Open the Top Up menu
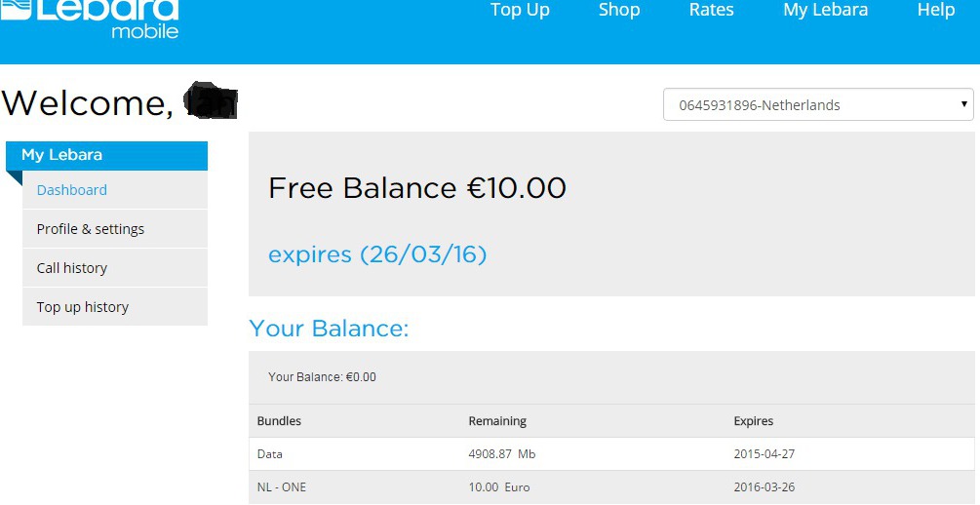The width and height of the screenshot is (980, 505). point(520,11)
